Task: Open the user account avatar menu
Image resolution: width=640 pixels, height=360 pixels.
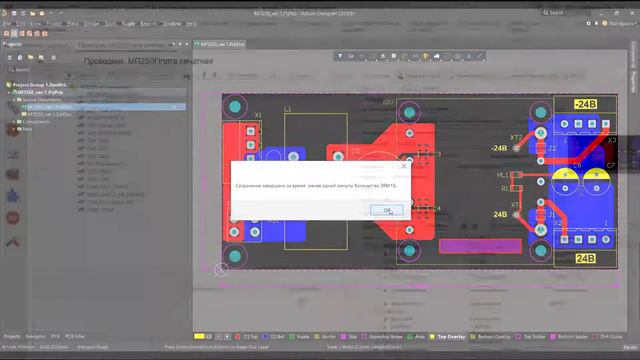Action: [x=605, y=24]
